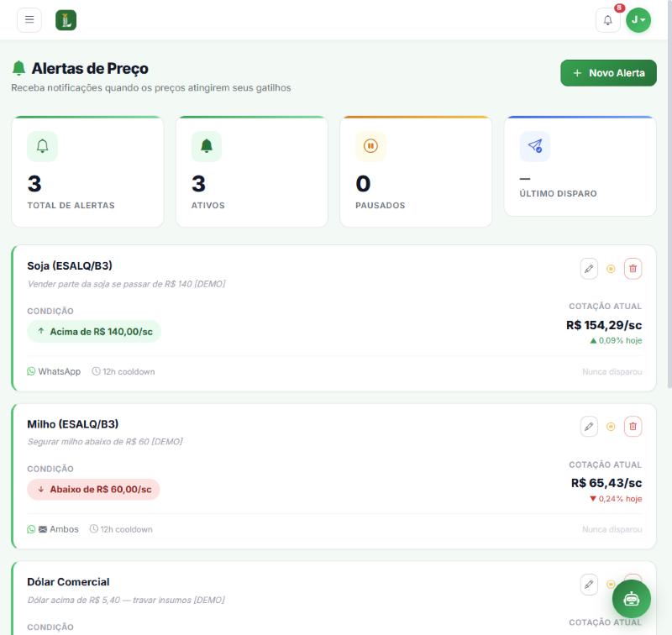Click the Ativos card label
This screenshot has width=672, height=635.
[207, 205]
